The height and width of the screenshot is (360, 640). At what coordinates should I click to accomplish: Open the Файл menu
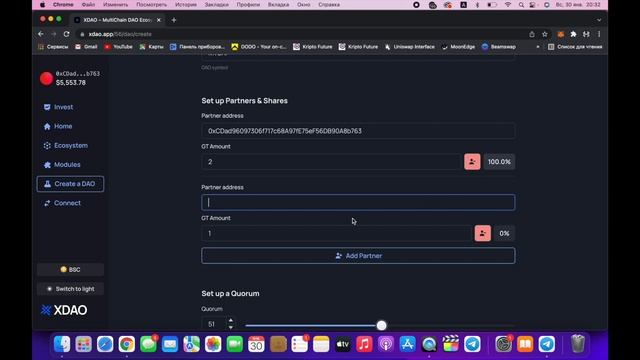coord(88,5)
